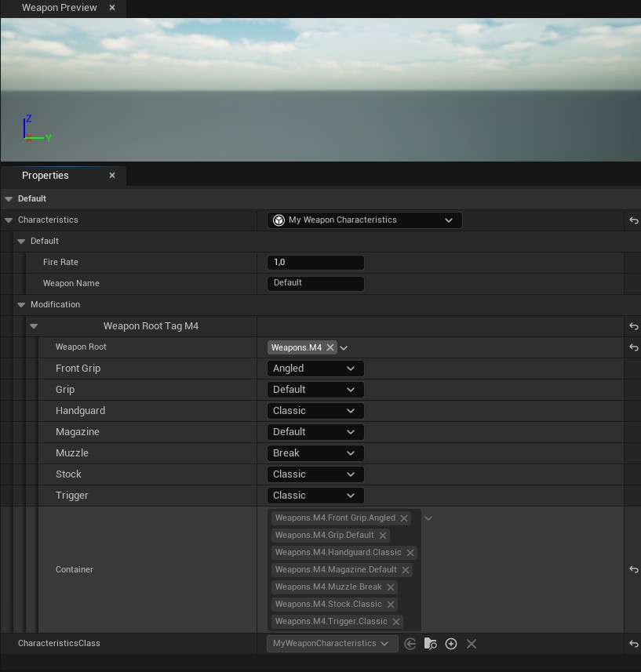Collapse Weapon Root Tag M4 group
This screenshot has width=641, height=672.
pyautogui.click(x=34, y=326)
